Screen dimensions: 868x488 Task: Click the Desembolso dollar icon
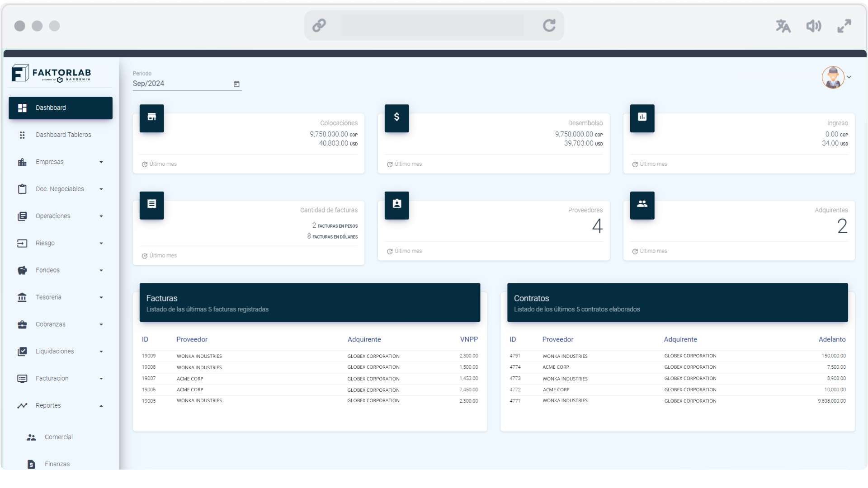396,118
